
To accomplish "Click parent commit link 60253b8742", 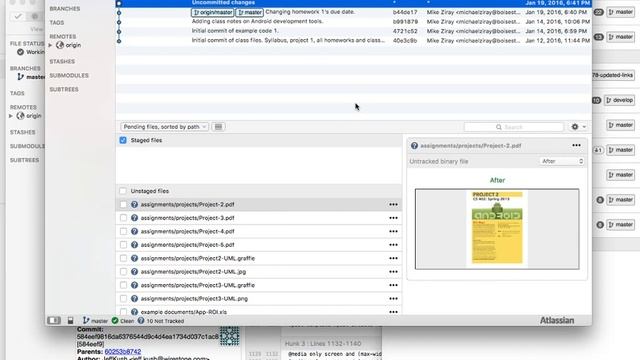I will 122,351.
